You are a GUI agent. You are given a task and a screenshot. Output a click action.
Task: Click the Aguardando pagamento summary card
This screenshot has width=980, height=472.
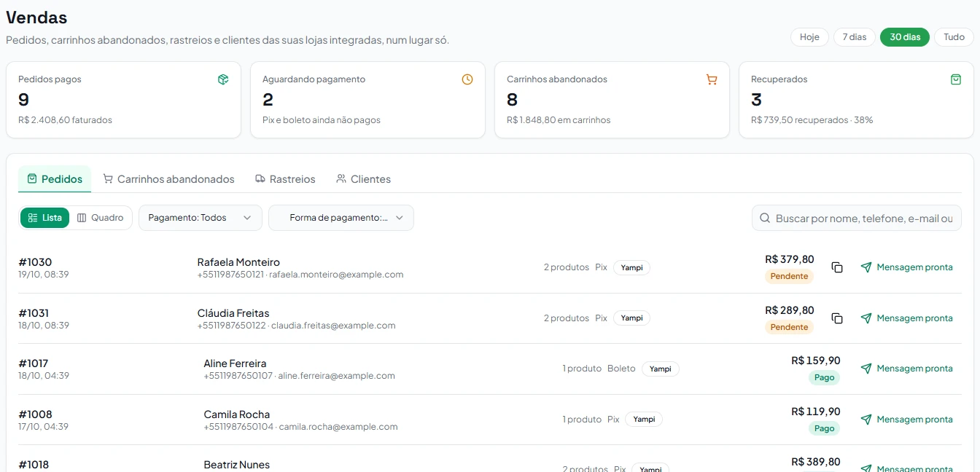(x=367, y=100)
